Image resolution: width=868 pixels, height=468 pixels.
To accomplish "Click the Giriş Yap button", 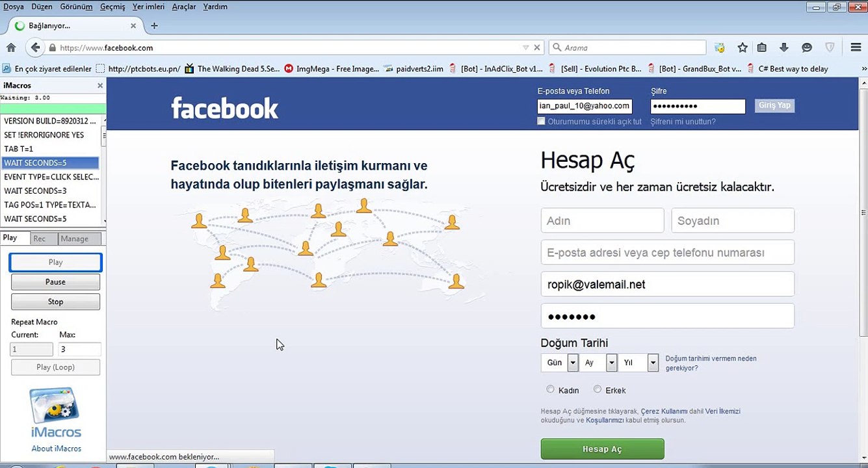I will pos(774,105).
